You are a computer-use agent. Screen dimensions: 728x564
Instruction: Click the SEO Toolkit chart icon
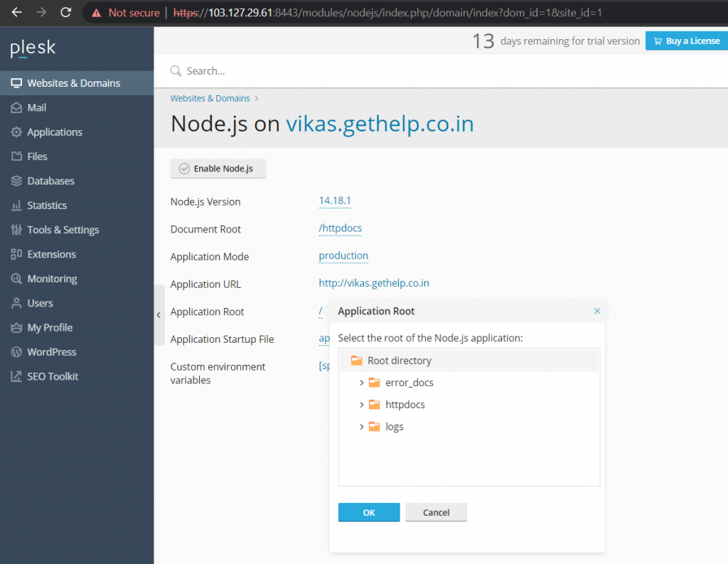point(16,376)
